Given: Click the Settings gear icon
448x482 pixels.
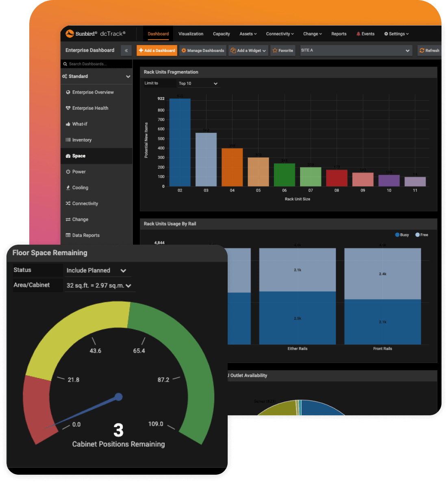Looking at the screenshot, I should click(386, 34).
